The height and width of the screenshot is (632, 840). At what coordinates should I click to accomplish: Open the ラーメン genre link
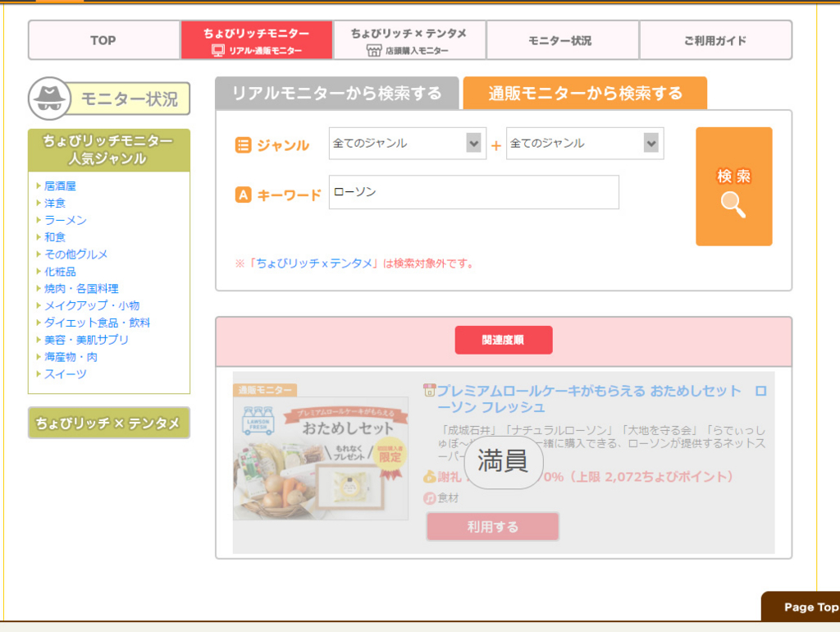click(66, 220)
